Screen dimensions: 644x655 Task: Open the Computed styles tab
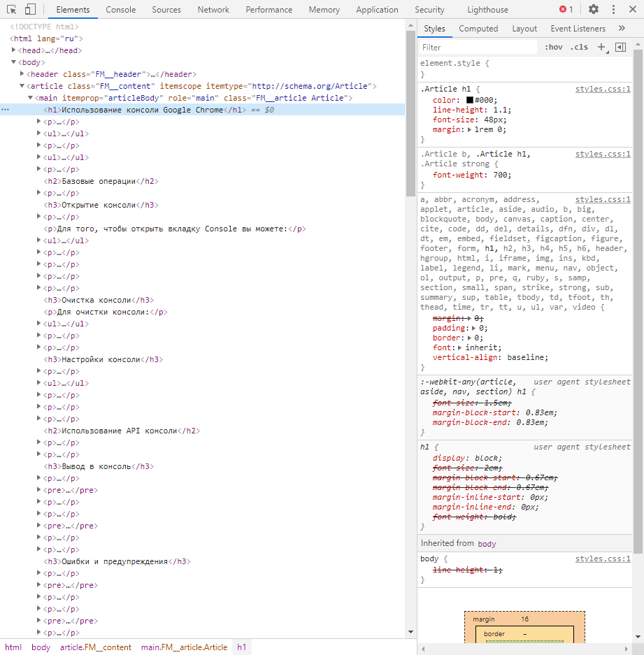(x=478, y=29)
